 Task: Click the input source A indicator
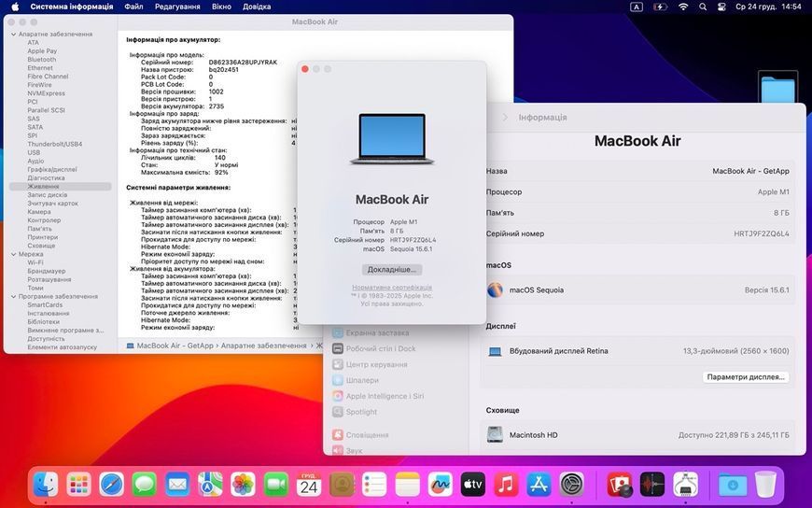coord(637,7)
